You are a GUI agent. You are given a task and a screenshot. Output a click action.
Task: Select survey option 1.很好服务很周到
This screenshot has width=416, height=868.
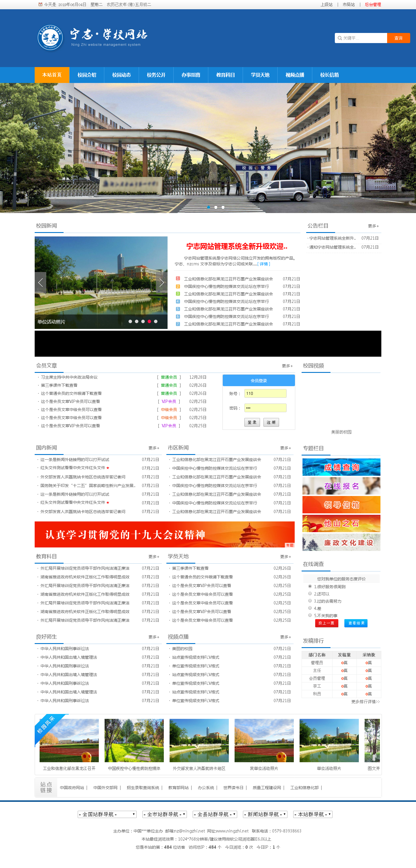click(x=310, y=586)
